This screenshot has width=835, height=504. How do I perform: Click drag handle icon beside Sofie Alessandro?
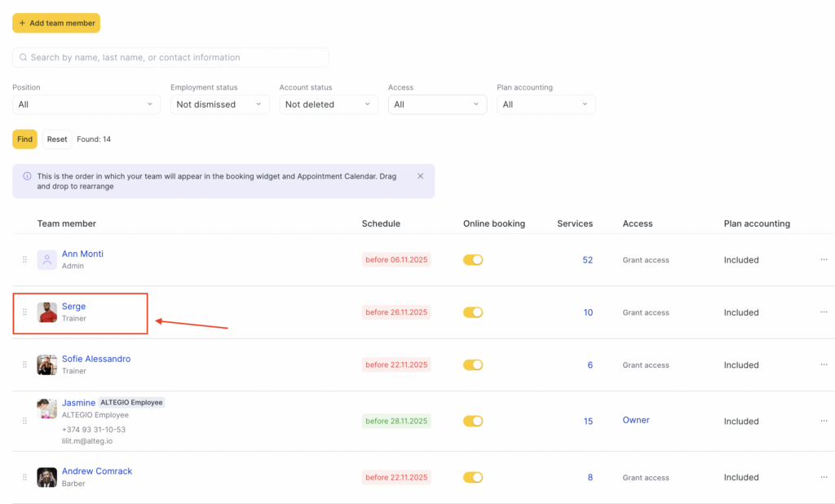coord(24,365)
